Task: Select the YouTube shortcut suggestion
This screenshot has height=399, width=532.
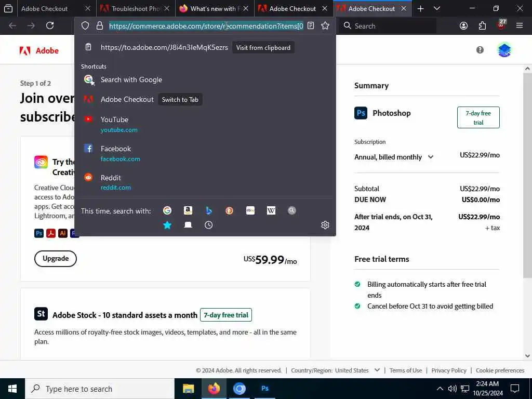Action: click(205, 124)
